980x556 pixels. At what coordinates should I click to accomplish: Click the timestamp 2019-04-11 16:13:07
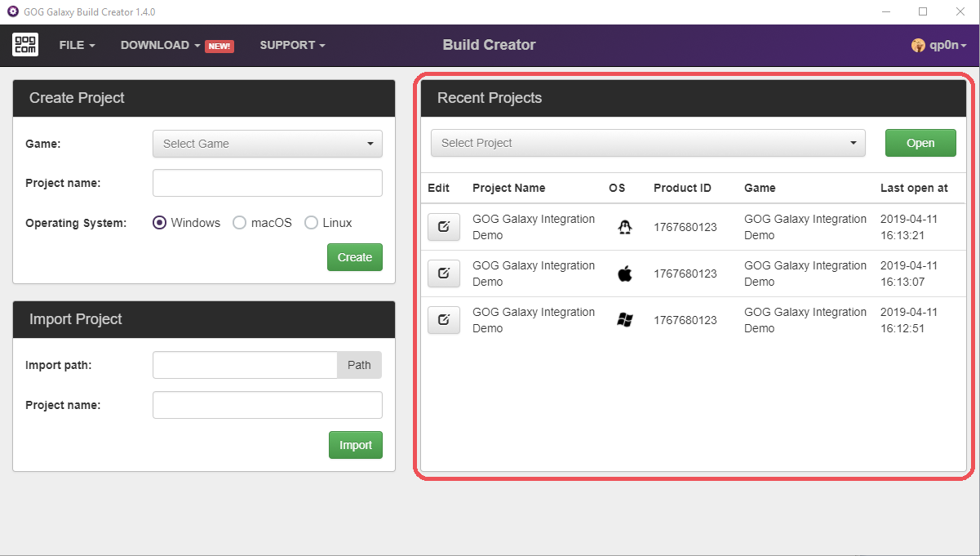click(909, 274)
